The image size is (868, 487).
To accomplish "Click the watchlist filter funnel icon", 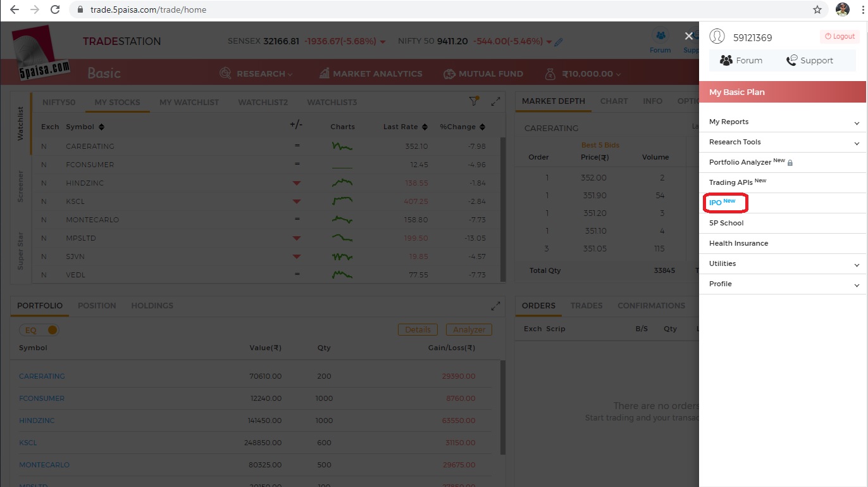I will pos(474,101).
